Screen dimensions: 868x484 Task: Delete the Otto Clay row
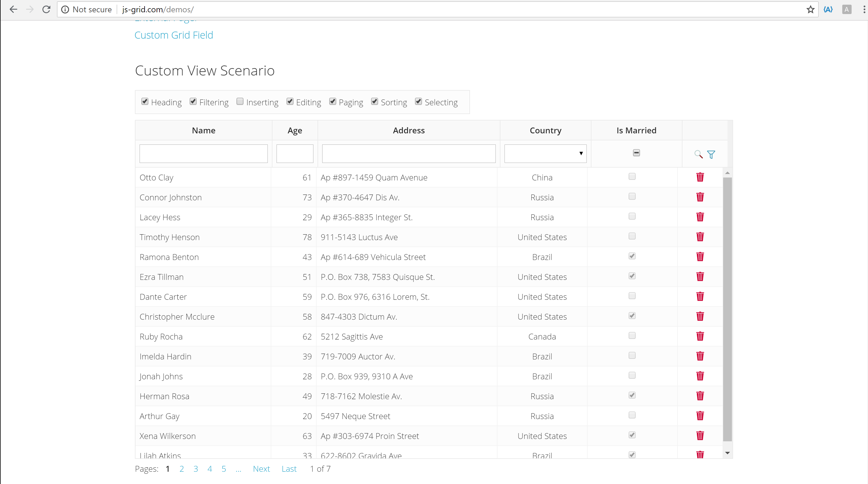point(700,177)
